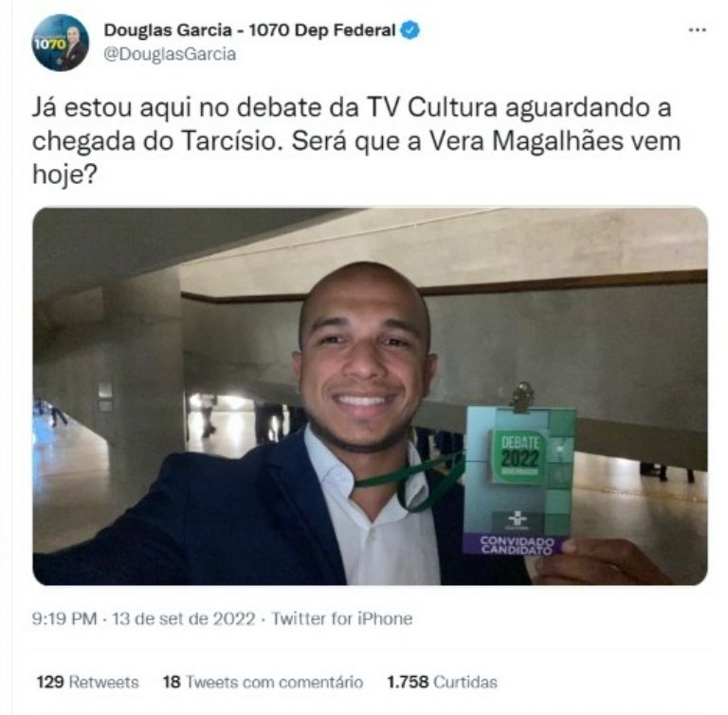This screenshot has width=728, height=715.
Task: Click the green lanyard in the photo
Action: click(413, 481)
